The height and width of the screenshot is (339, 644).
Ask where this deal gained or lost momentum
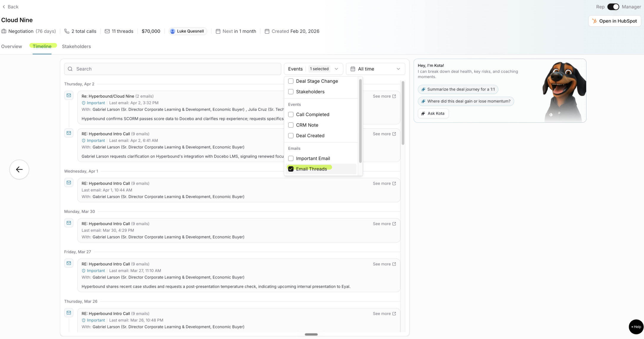click(x=466, y=101)
